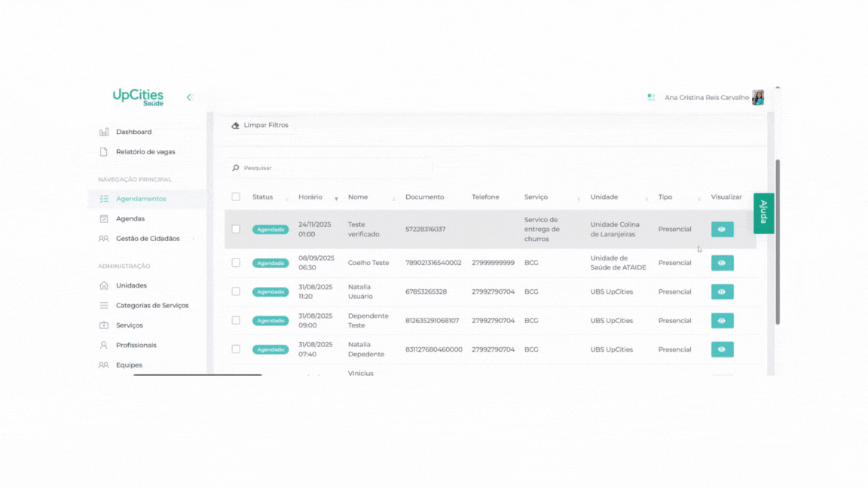
Task: Toggle the select-all checkbox in table header
Action: point(236,197)
